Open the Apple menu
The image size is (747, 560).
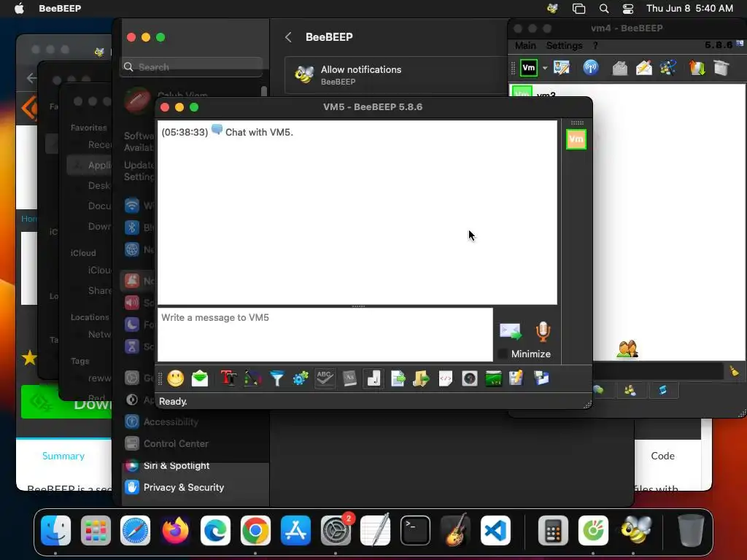click(19, 8)
